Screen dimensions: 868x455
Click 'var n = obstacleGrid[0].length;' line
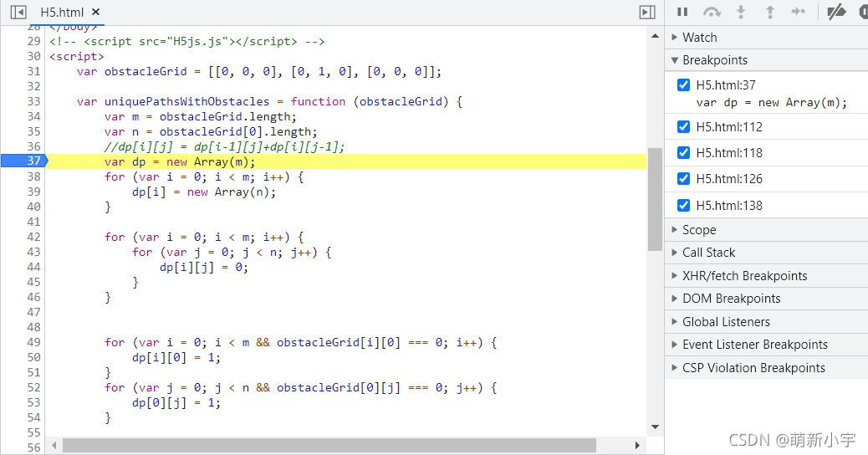[x=211, y=131]
